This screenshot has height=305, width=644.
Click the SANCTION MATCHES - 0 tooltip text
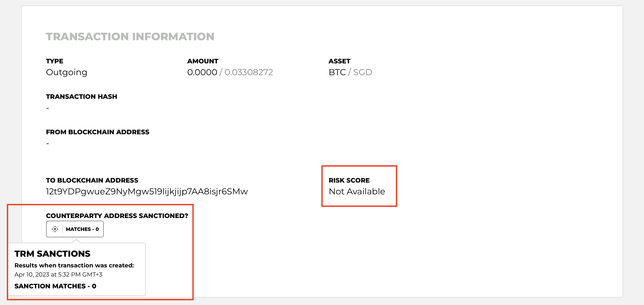pyautogui.click(x=55, y=286)
